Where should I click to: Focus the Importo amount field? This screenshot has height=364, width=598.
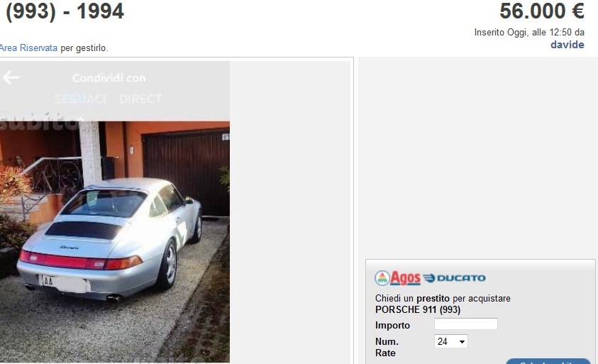point(465,324)
